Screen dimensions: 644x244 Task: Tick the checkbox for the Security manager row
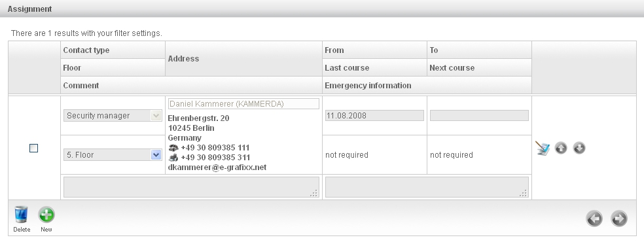coord(33,148)
